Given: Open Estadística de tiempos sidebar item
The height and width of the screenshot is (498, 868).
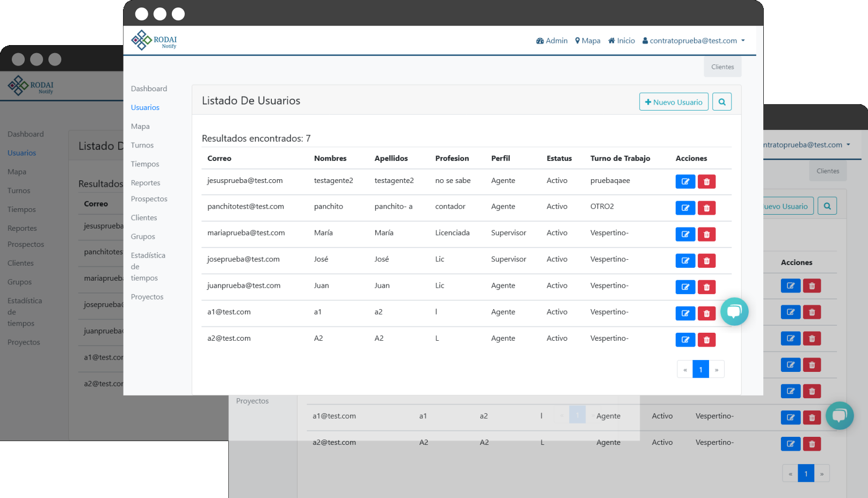Looking at the screenshot, I should pyautogui.click(x=148, y=266).
